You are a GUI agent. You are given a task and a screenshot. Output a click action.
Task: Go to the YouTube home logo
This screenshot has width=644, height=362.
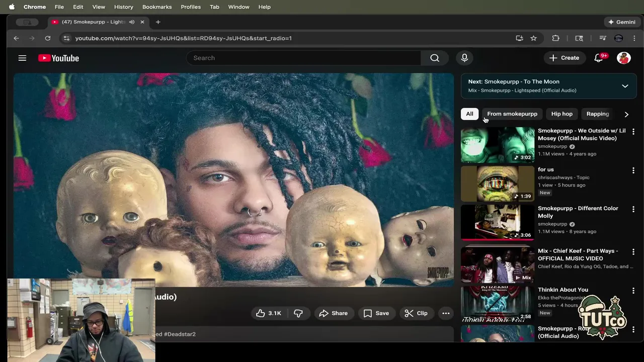[x=58, y=58]
